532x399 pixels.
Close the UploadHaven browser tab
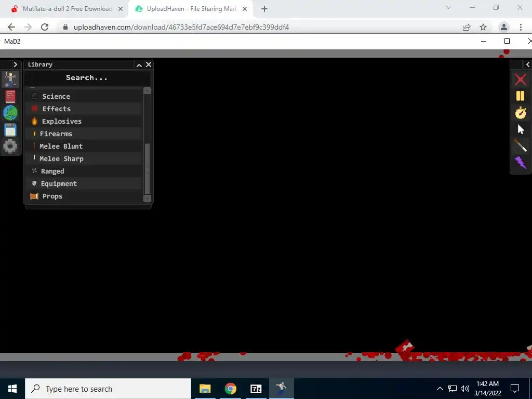click(x=245, y=9)
